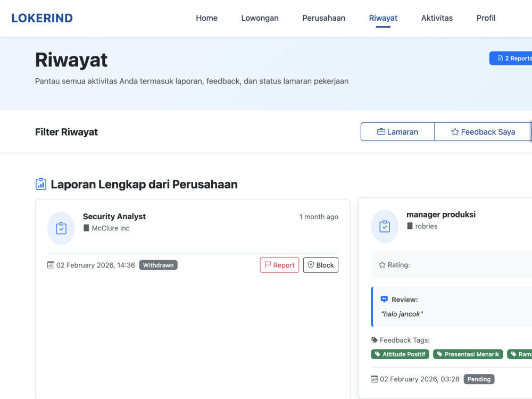Open the Profil page
Image resolution: width=532 pixels, height=399 pixels.
click(x=486, y=18)
